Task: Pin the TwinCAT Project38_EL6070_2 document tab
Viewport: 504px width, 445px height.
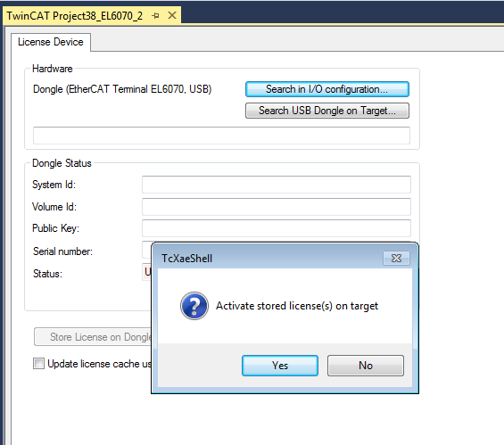Action: coord(155,15)
